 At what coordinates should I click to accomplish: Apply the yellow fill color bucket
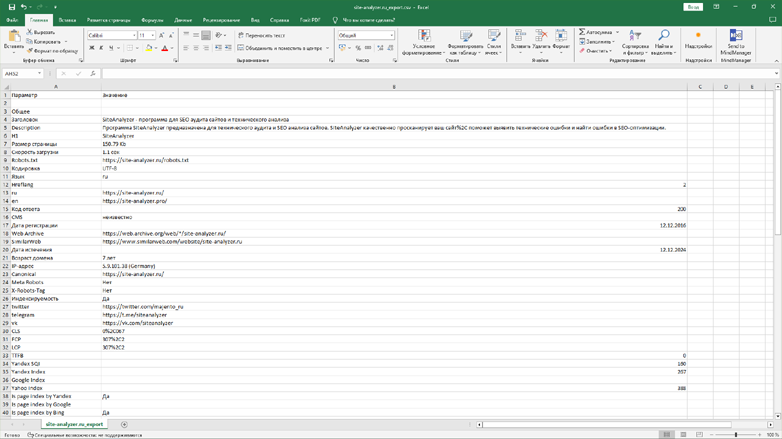pyautogui.click(x=149, y=48)
